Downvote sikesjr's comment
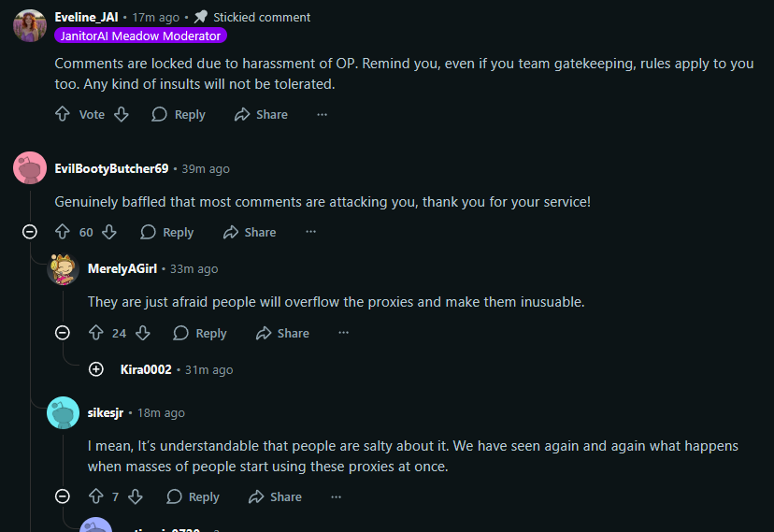 pos(136,496)
